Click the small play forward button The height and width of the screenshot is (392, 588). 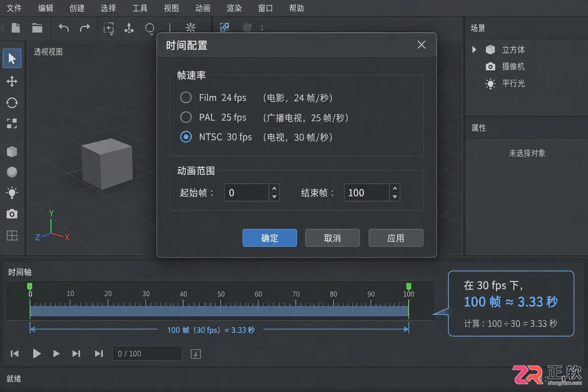tap(56, 354)
